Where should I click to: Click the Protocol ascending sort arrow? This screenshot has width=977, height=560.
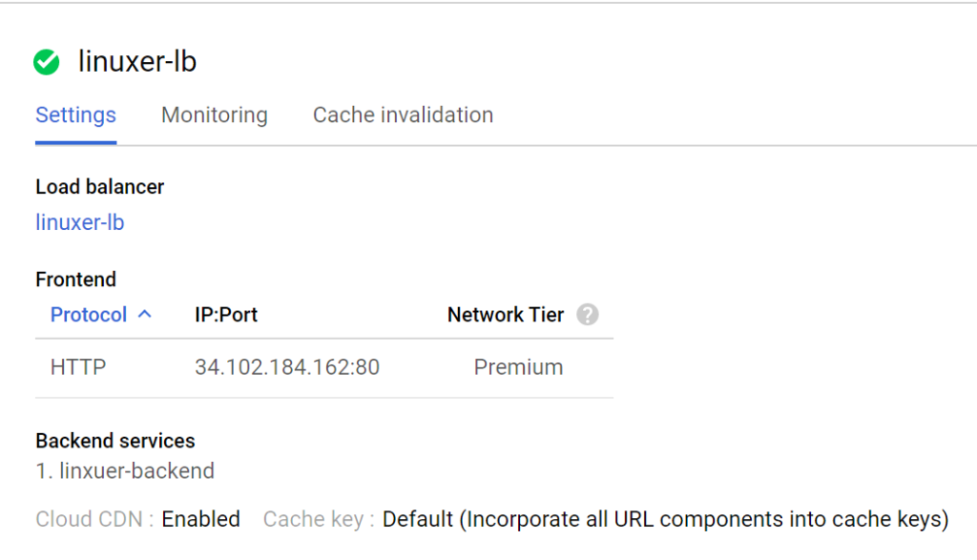coord(145,314)
